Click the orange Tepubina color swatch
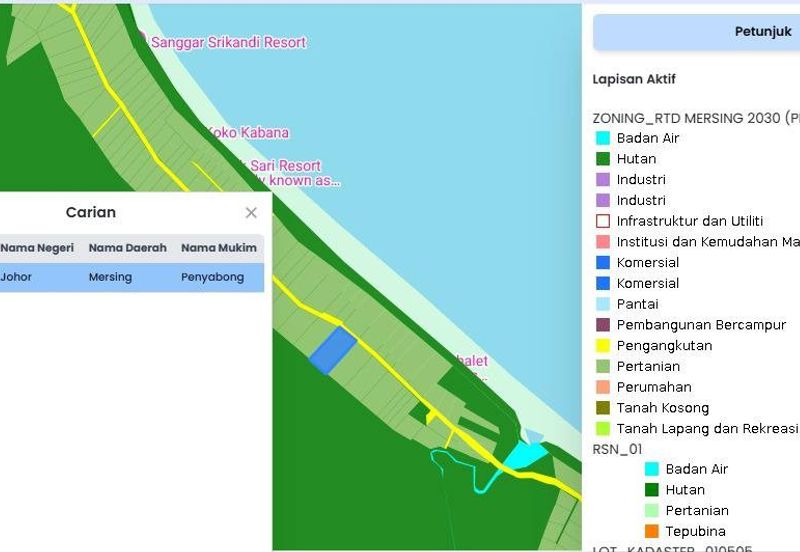800x552 pixels. click(x=652, y=531)
